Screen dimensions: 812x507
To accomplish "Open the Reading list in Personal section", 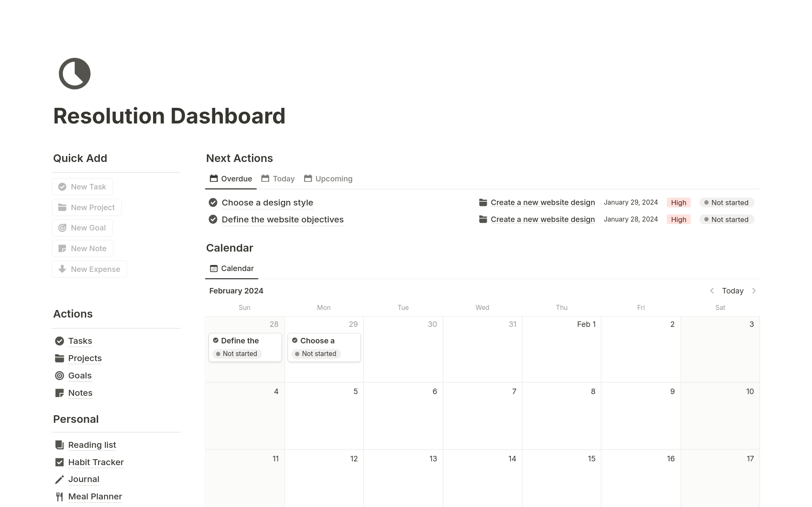I will tap(92, 444).
